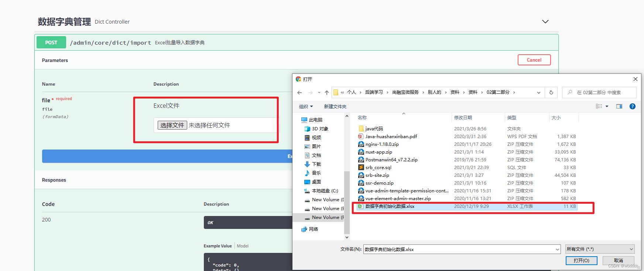This screenshot has width=644, height=271.
Task: Click the 打开(O) button
Action: click(581, 260)
